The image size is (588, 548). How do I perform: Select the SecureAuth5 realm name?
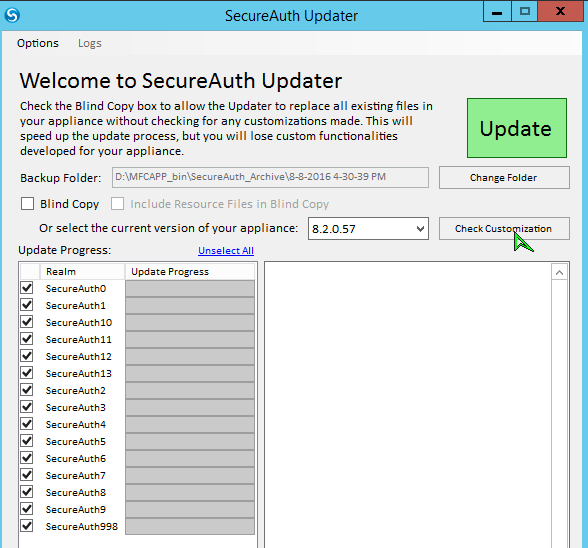pyautogui.click(x=76, y=441)
